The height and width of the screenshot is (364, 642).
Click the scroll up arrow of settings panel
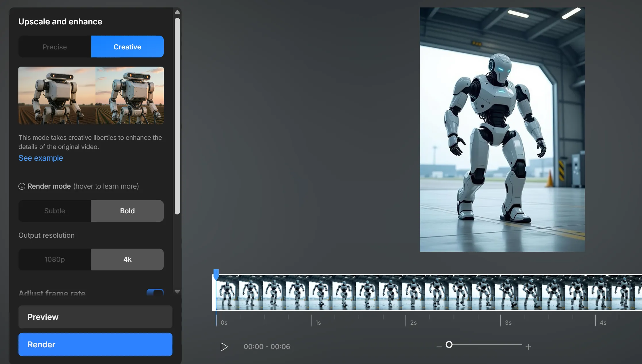tap(177, 12)
